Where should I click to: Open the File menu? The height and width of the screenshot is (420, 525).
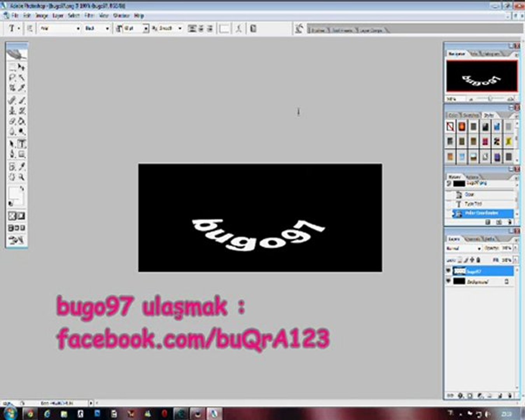15,16
